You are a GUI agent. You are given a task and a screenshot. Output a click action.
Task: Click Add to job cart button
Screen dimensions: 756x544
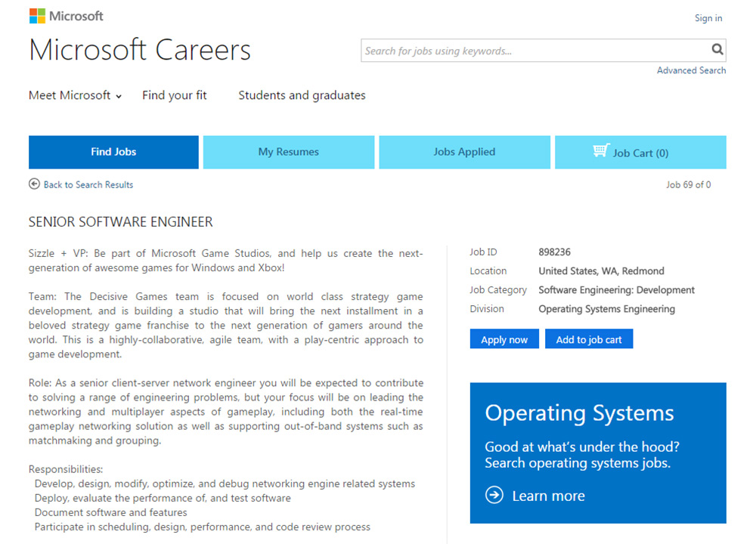589,339
